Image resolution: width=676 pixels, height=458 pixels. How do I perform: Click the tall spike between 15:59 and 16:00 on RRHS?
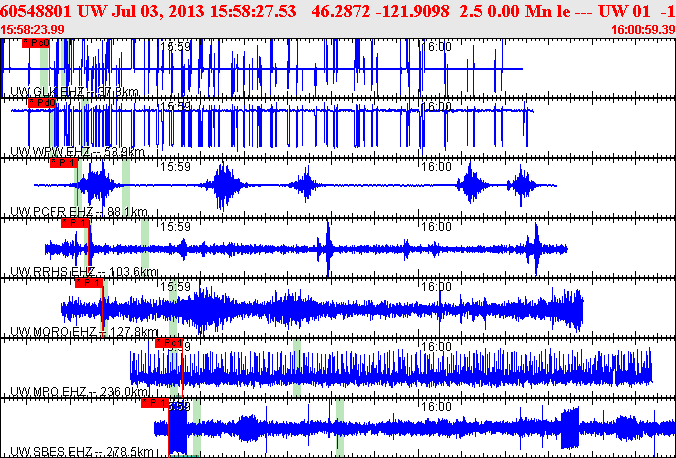[x=328, y=248]
